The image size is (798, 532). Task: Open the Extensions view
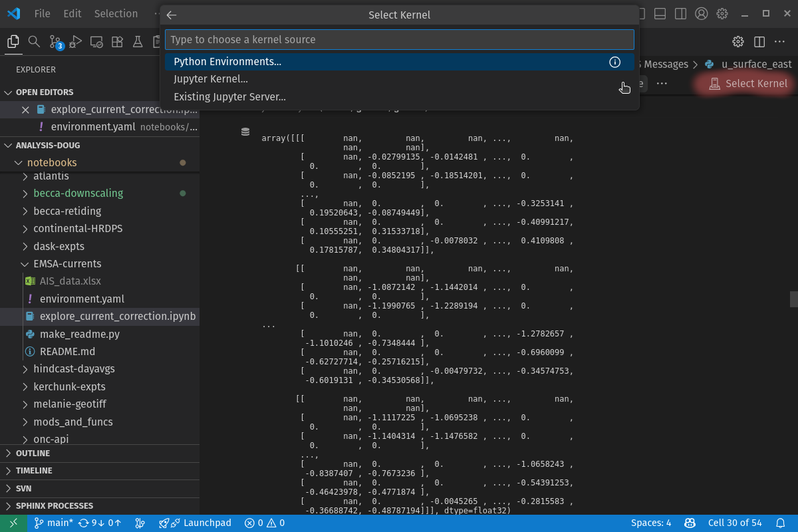117,42
